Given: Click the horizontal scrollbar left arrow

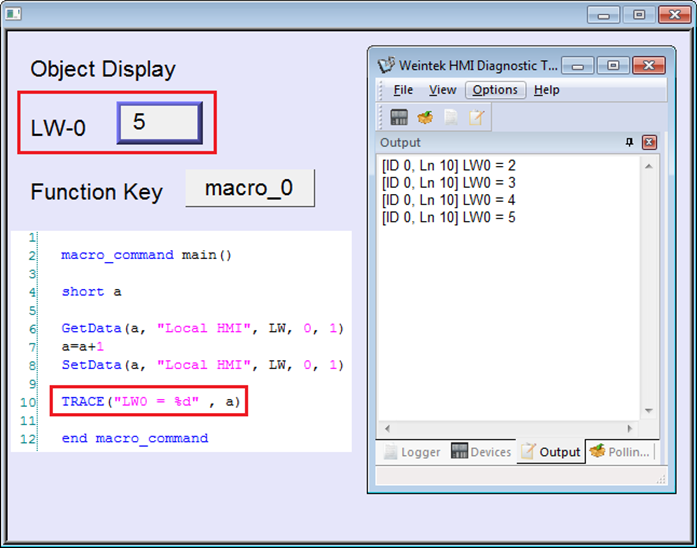Looking at the screenshot, I should click(388, 428).
